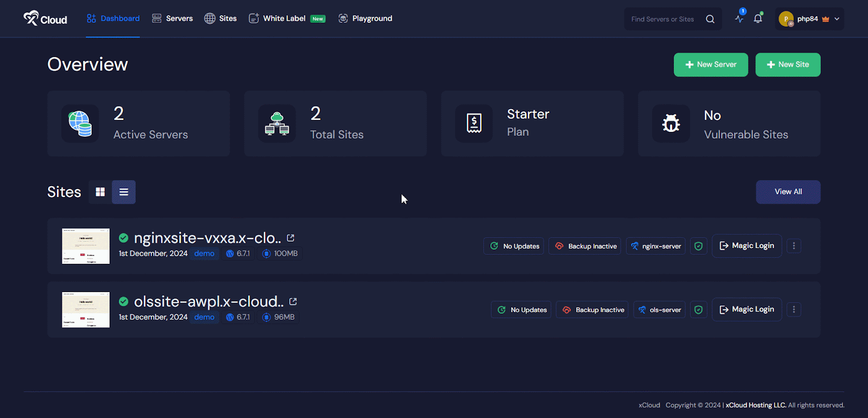Viewport: 868px width, 418px height.
Task: Switch to the Sites tab
Action: point(220,18)
